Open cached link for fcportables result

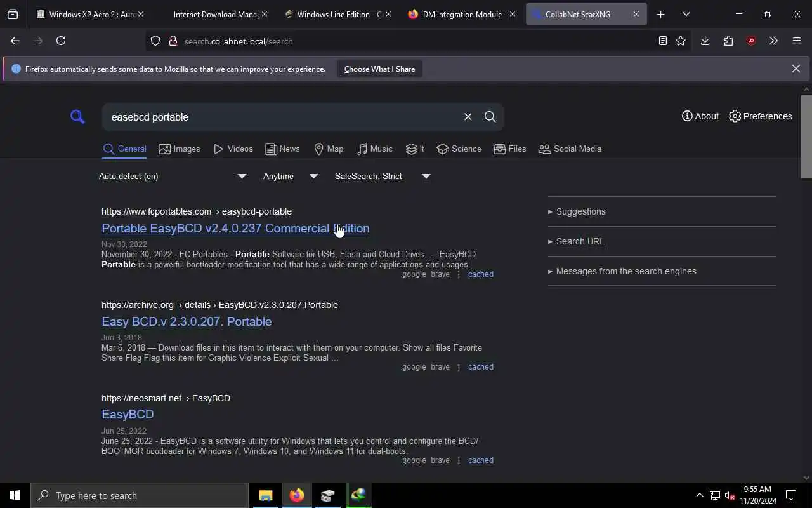[480, 274]
